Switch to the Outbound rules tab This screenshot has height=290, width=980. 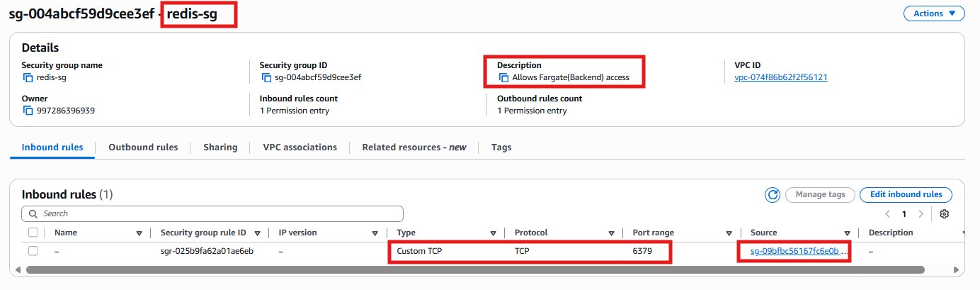143,147
